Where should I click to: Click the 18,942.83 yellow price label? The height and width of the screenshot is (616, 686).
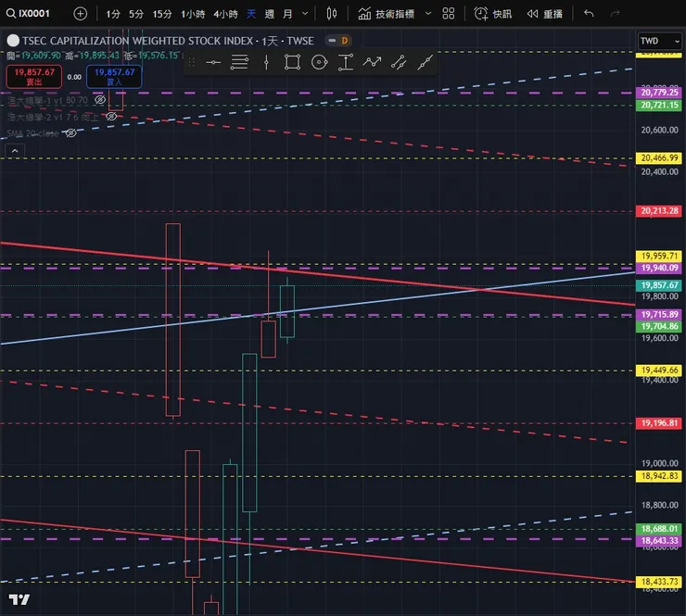659,476
